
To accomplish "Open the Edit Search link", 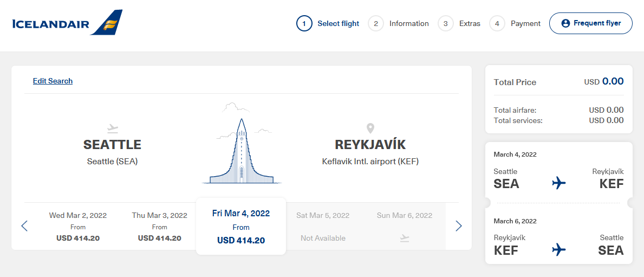I will (x=53, y=81).
